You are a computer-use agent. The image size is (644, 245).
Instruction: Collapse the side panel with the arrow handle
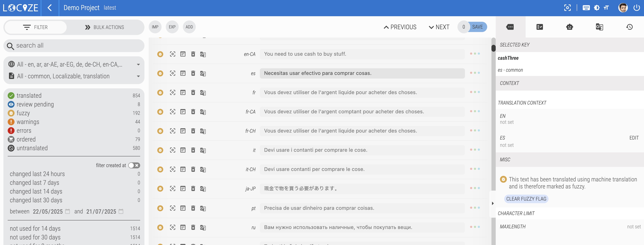(493, 203)
